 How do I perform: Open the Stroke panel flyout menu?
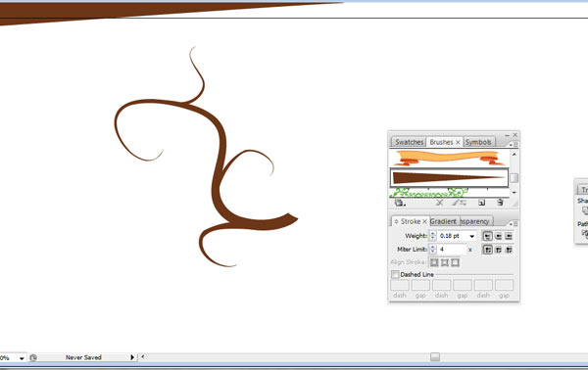(514, 223)
